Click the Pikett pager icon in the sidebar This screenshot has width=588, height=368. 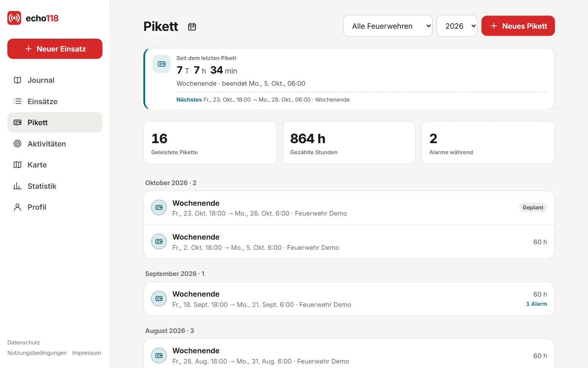pyautogui.click(x=17, y=123)
